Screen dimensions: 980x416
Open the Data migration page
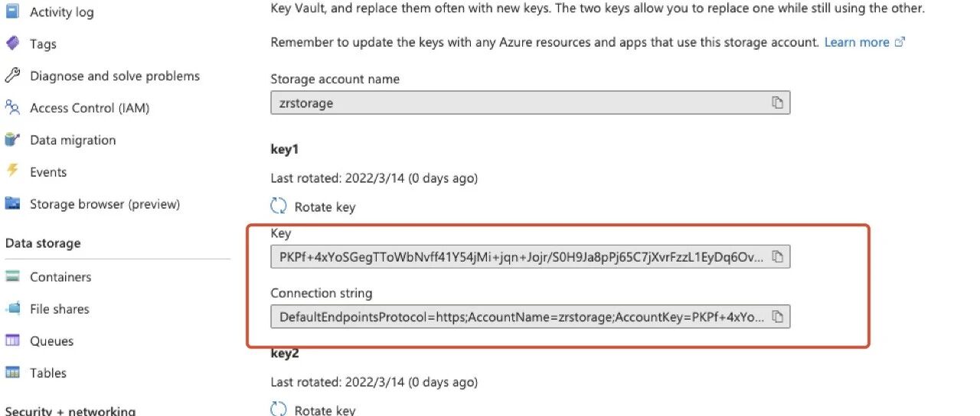[73, 140]
